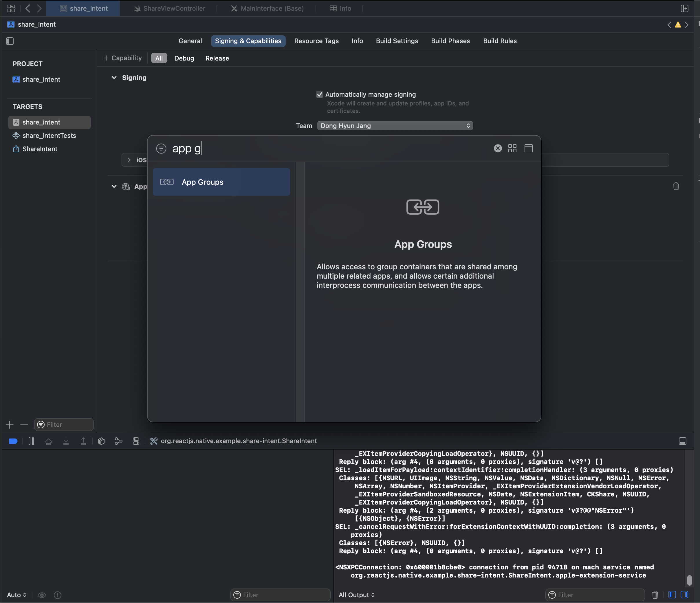Switch to the Build Settings tab
Screen dimensions: 700x603
[x=397, y=41]
